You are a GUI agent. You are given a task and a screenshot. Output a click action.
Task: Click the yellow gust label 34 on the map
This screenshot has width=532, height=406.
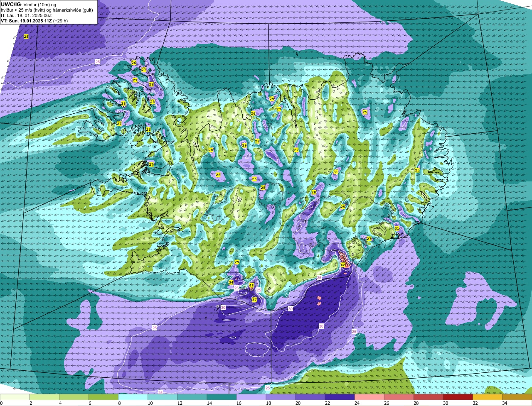[231, 282]
